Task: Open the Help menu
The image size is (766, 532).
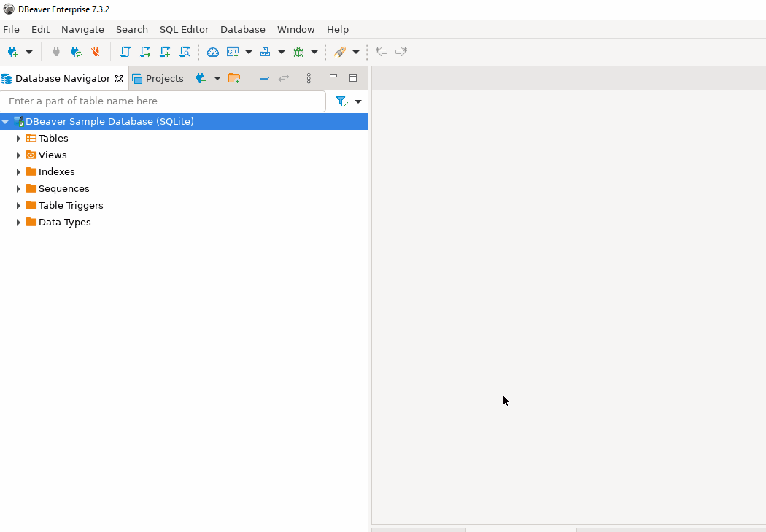Action: (338, 30)
